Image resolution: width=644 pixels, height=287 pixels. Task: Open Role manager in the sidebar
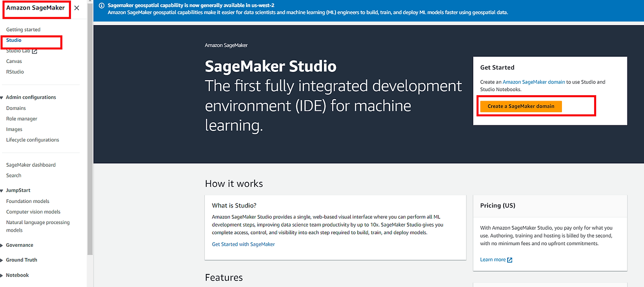tap(22, 119)
